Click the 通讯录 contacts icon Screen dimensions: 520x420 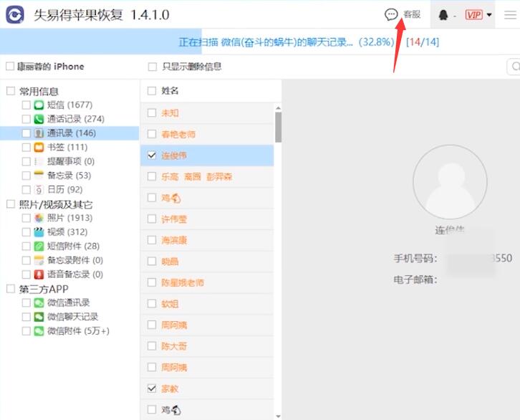point(39,133)
